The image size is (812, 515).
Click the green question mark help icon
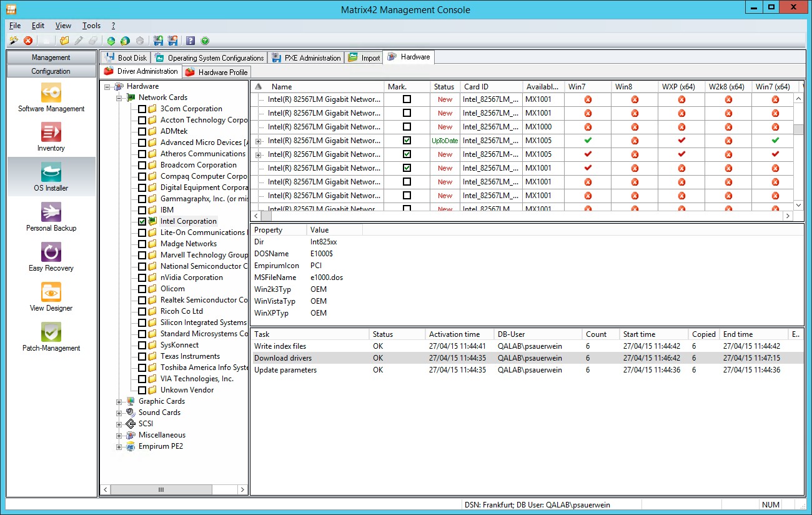[205, 41]
